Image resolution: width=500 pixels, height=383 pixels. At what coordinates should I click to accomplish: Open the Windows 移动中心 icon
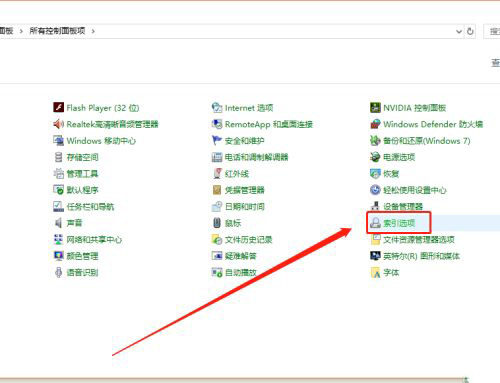pos(58,141)
